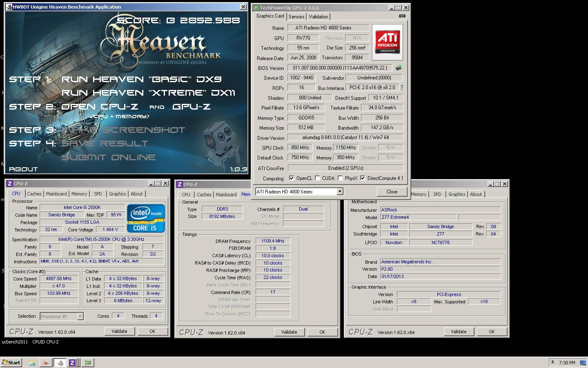Viewport: 588px width, 368px height.
Task: Switch to the Sensors tab in GPU-Z
Action: coord(296,17)
